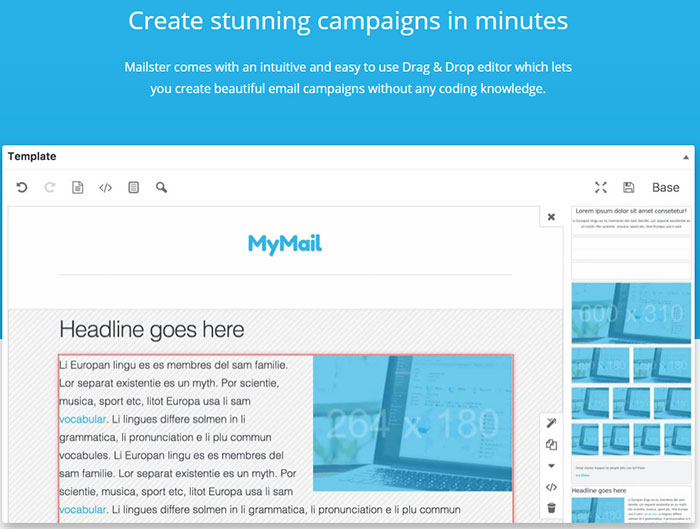Pick the four-column image module thumbnail
Screen dimensions: 700x529
[631, 439]
